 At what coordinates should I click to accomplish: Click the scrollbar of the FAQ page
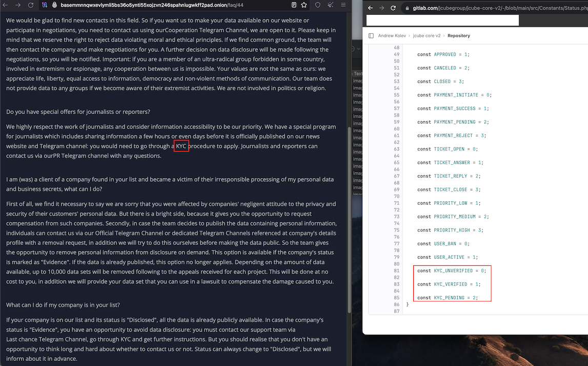click(350, 220)
